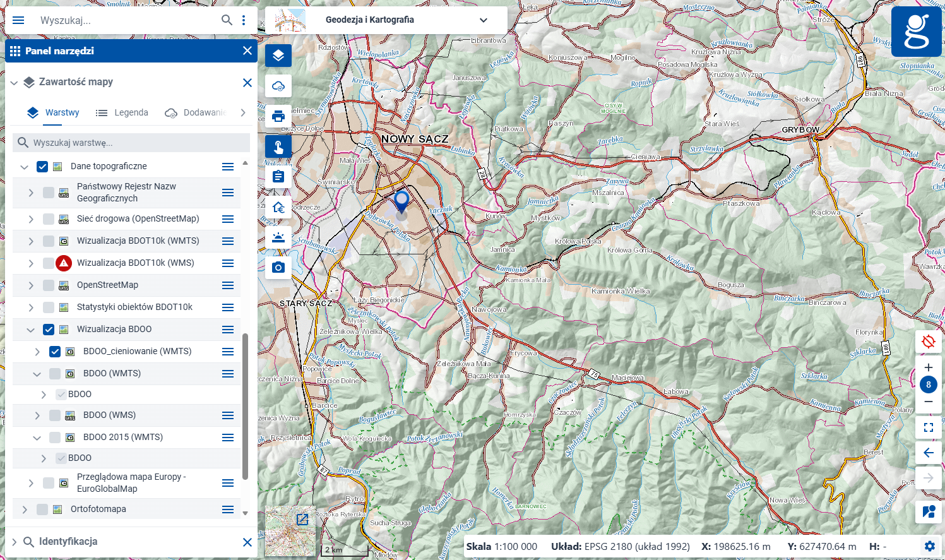Collapse the Wizualizacja BDOO group
Image resolution: width=945 pixels, height=560 pixels.
click(31, 330)
